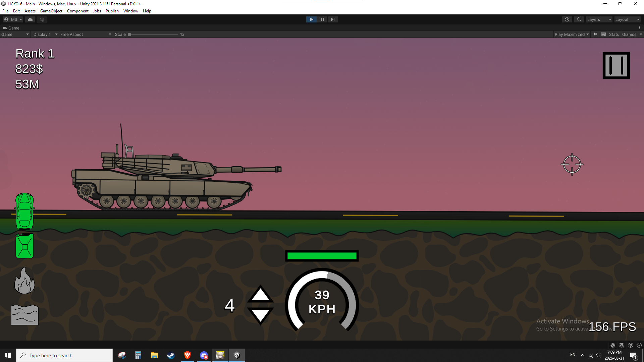The height and width of the screenshot is (362, 644).
Task: Click the in-game pause button
Action: pyautogui.click(x=616, y=65)
